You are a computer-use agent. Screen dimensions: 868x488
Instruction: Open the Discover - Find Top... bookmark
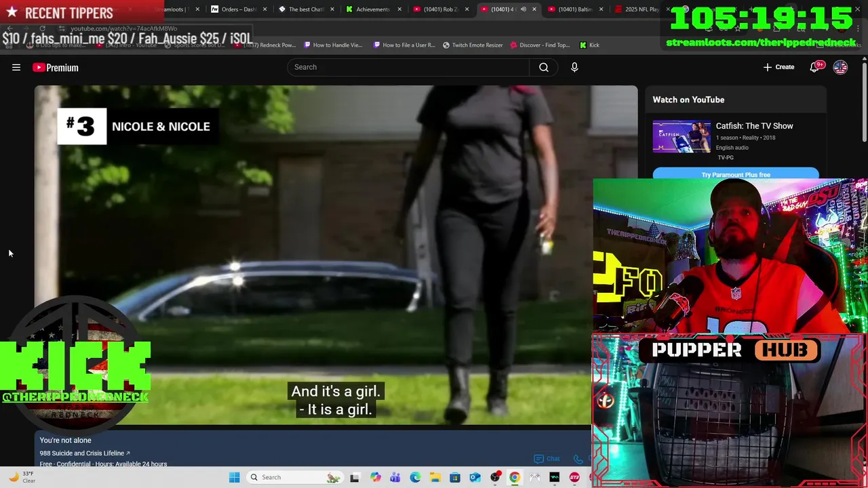point(540,45)
